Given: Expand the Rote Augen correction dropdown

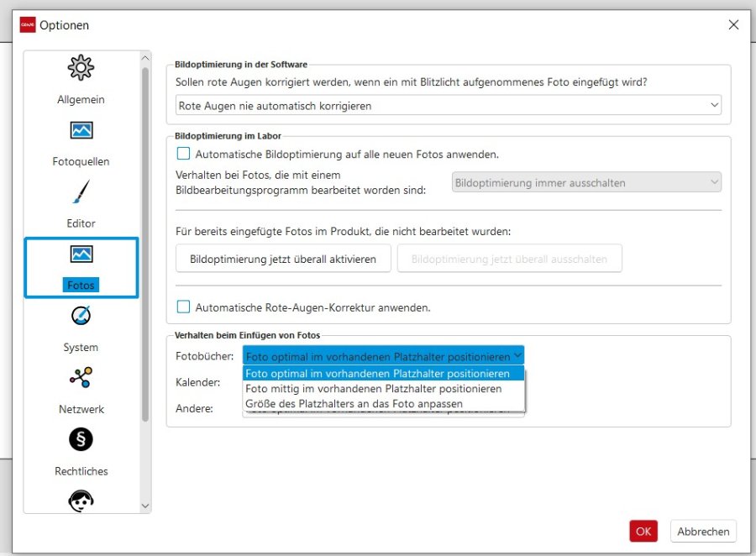Looking at the screenshot, I should click(x=449, y=106).
